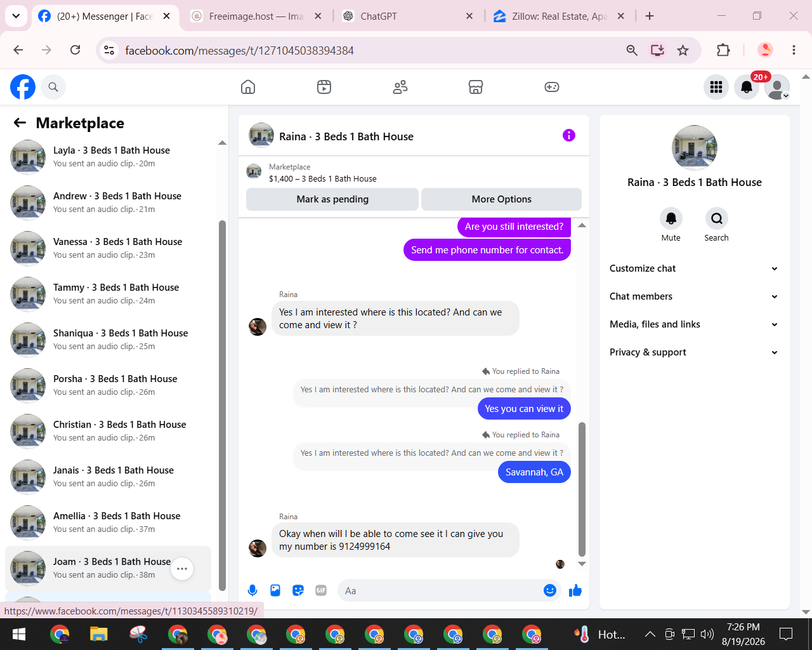The width and height of the screenshot is (812, 650).
Task: View site information icon in address bar
Action: (x=109, y=50)
